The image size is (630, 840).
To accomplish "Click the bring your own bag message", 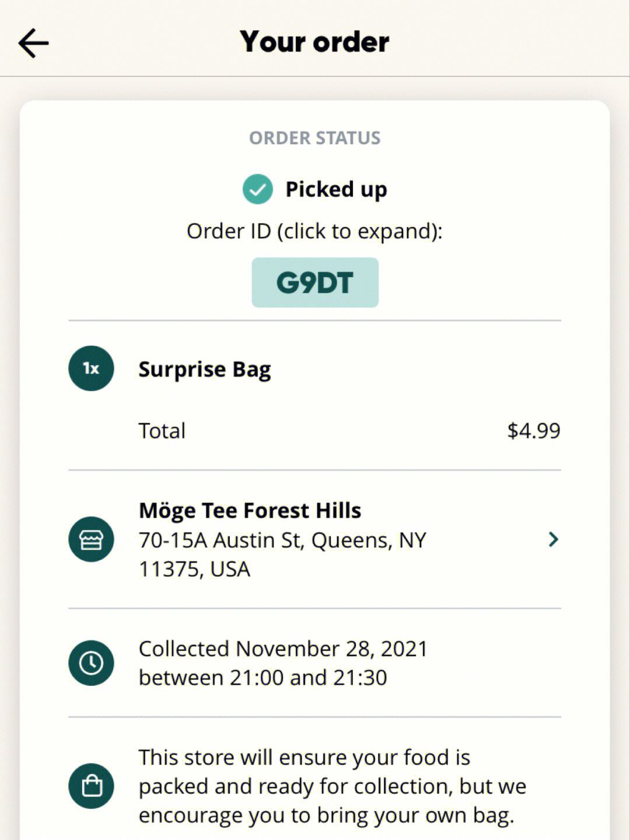I will tap(332, 786).
